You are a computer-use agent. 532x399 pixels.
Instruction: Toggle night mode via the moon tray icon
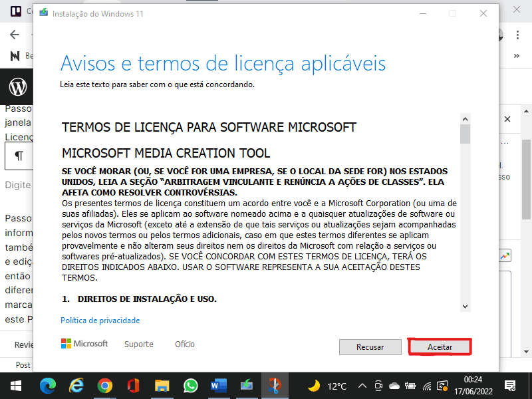click(x=313, y=386)
